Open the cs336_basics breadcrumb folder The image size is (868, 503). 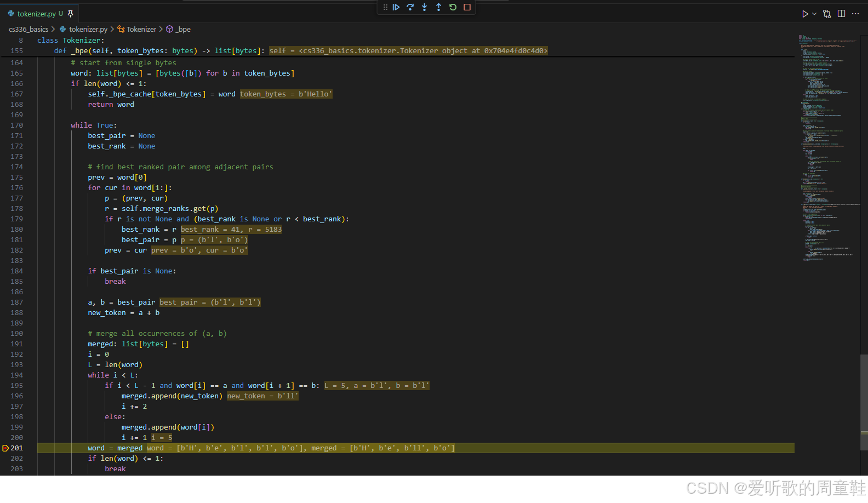(x=28, y=29)
